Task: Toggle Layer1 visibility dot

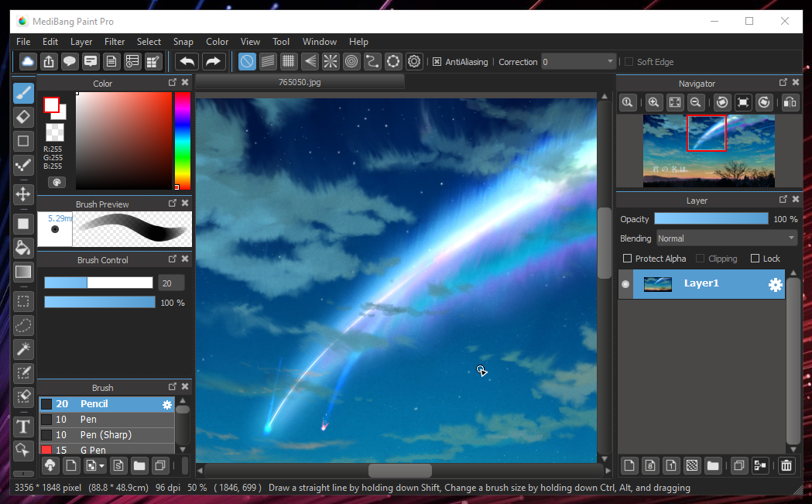Action: (x=625, y=284)
